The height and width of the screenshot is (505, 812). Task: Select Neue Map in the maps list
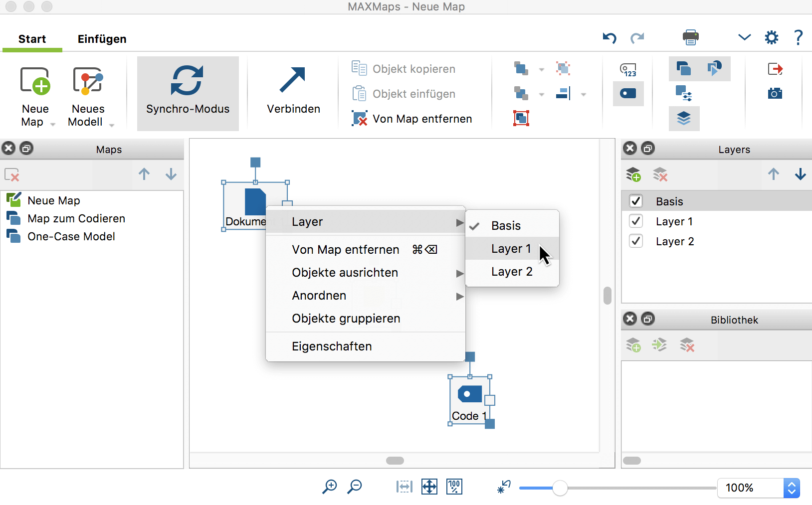click(x=92, y=200)
